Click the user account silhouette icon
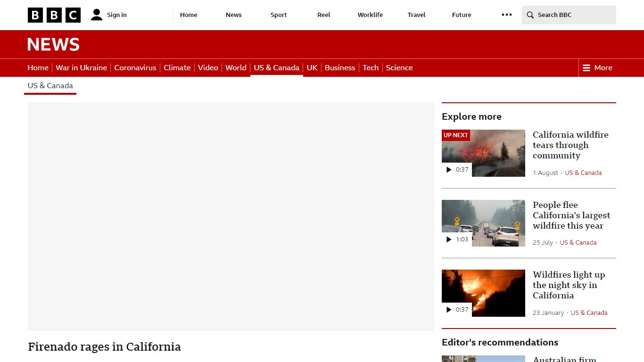The height and width of the screenshot is (362, 644). click(x=97, y=15)
